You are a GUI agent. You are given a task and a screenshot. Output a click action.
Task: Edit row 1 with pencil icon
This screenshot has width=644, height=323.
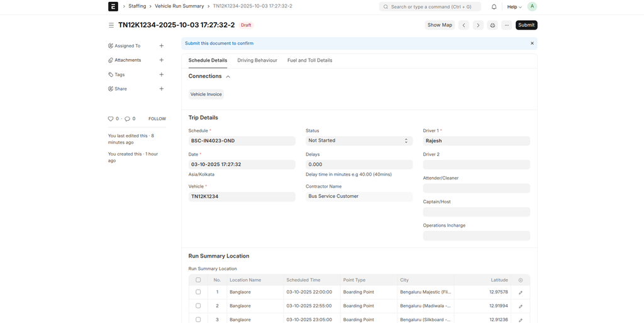click(520, 293)
